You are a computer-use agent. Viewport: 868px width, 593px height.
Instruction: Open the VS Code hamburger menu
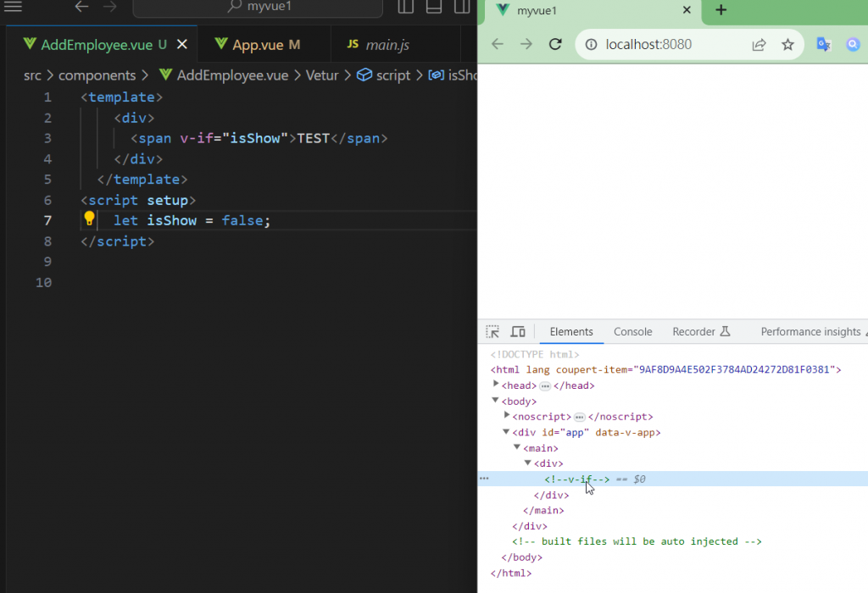coord(13,7)
